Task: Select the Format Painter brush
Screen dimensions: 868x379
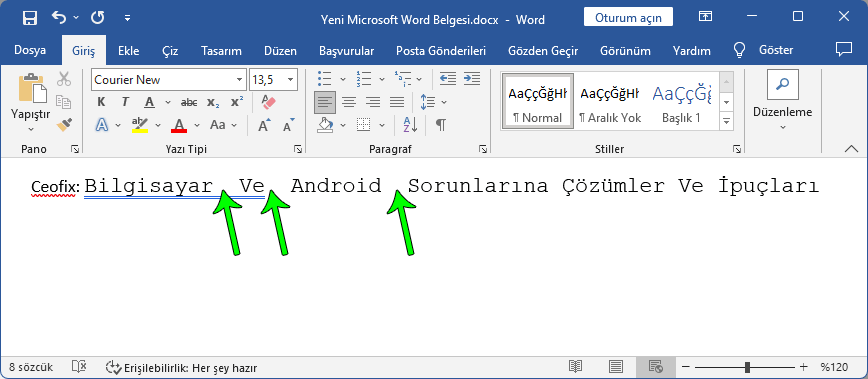Action: pos(64,124)
